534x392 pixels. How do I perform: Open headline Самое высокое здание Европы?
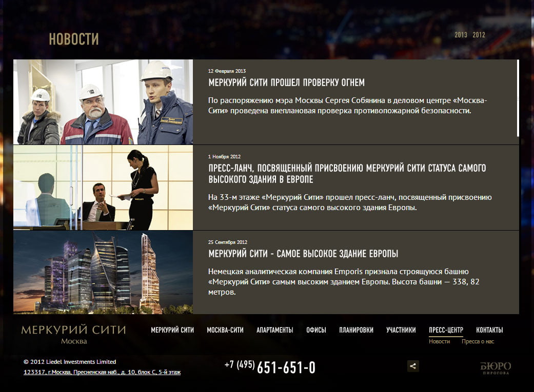[x=303, y=254]
